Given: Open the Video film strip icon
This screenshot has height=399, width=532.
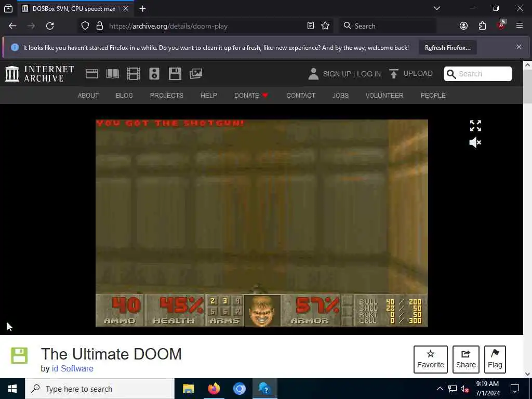Looking at the screenshot, I should click(134, 74).
